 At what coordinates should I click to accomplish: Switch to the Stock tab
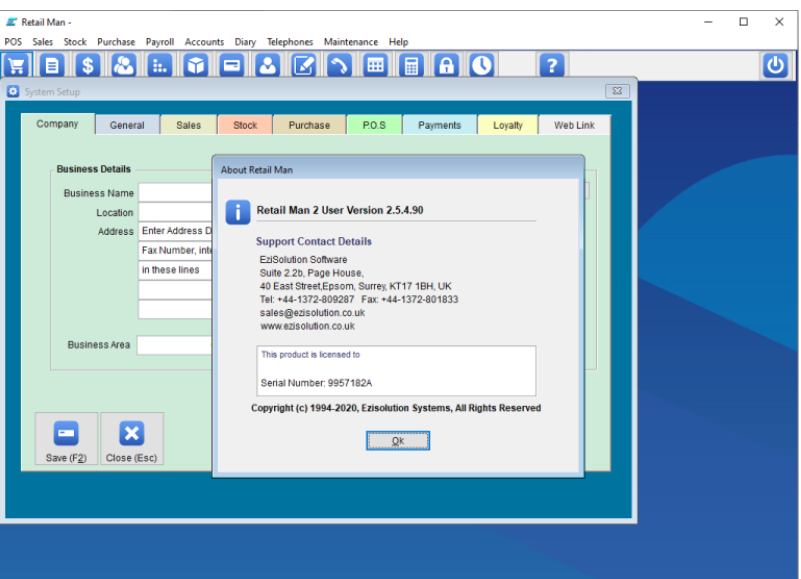coord(245,125)
